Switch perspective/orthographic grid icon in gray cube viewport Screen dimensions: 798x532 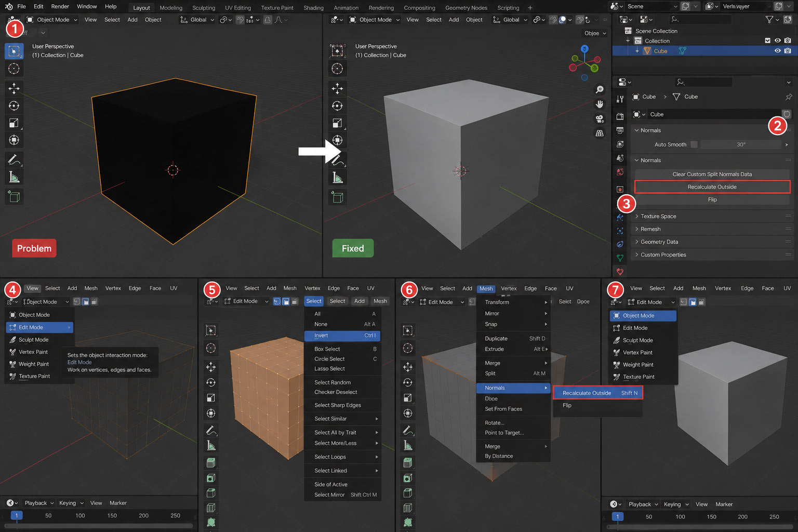600,133
